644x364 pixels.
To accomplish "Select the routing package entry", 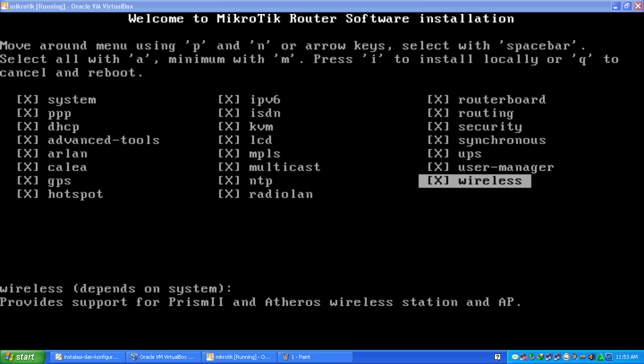I will (x=471, y=113).
